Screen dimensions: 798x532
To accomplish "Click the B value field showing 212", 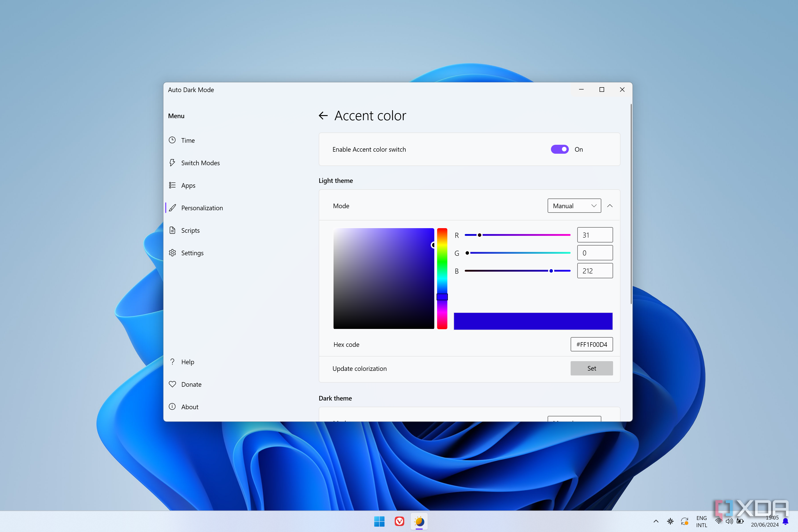I will (x=595, y=271).
